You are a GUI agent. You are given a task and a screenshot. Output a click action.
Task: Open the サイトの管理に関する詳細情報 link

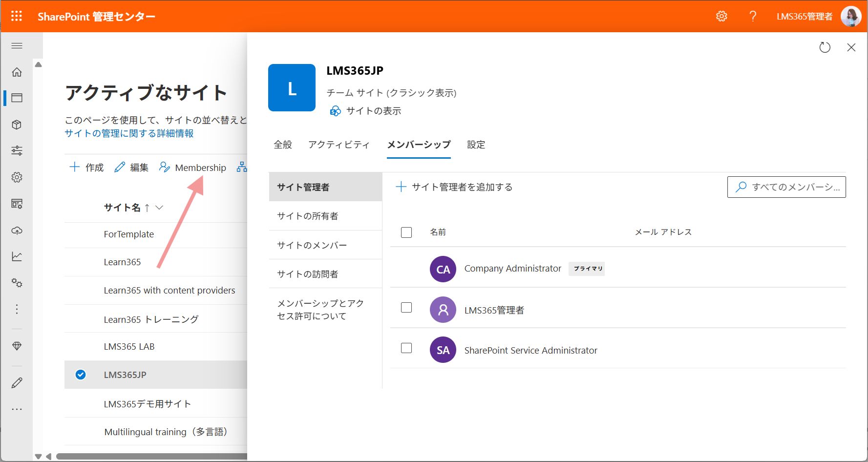[x=129, y=133]
